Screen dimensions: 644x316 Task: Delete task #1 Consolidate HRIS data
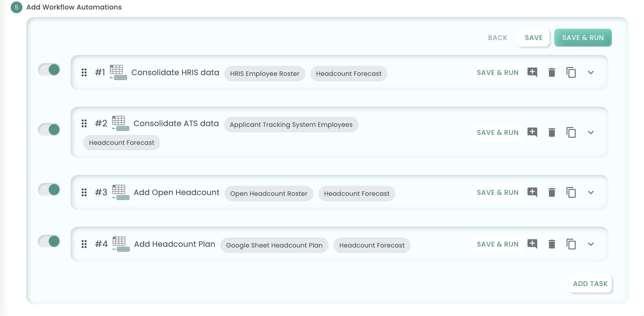552,72
